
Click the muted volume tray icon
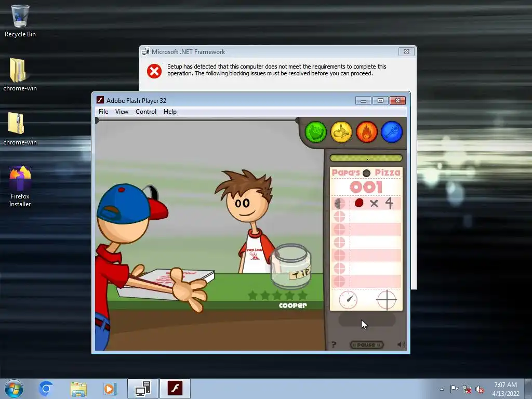pyautogui.click(x=480, y=389)
